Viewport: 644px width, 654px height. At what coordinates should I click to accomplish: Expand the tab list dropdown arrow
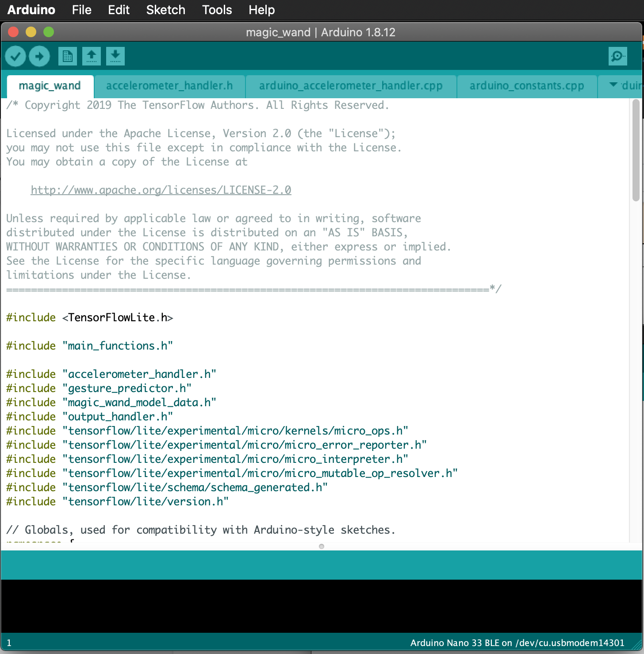[613, 85]
